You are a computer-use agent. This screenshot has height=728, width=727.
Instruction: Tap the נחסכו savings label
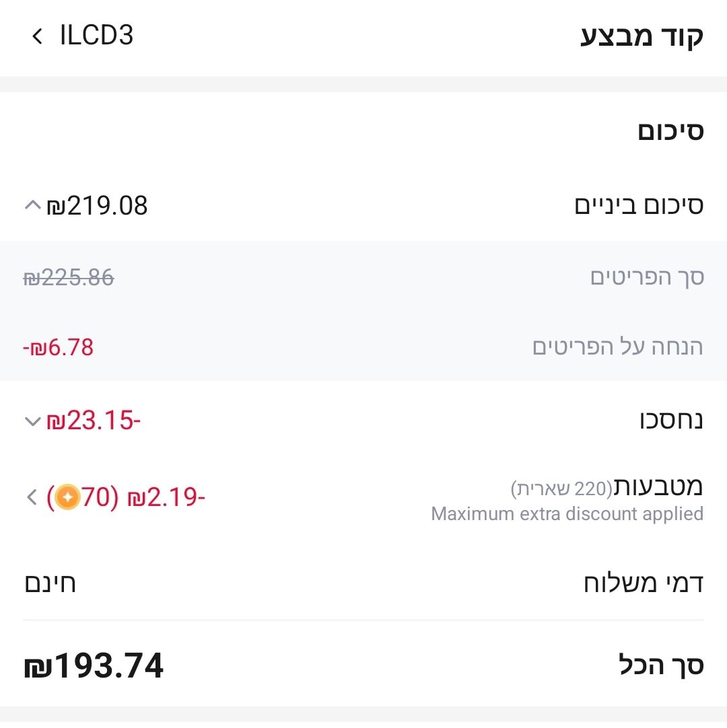pos(671,420)
